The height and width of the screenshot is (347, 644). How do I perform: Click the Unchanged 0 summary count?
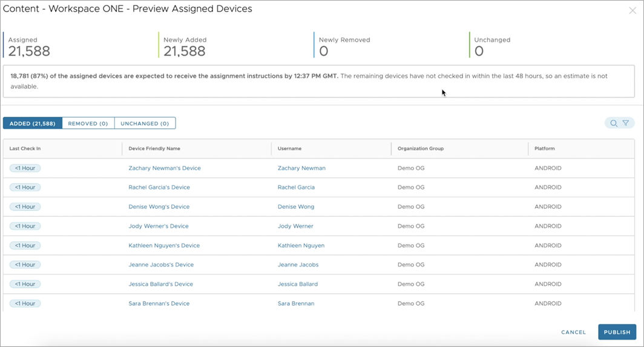click(479, 51)
